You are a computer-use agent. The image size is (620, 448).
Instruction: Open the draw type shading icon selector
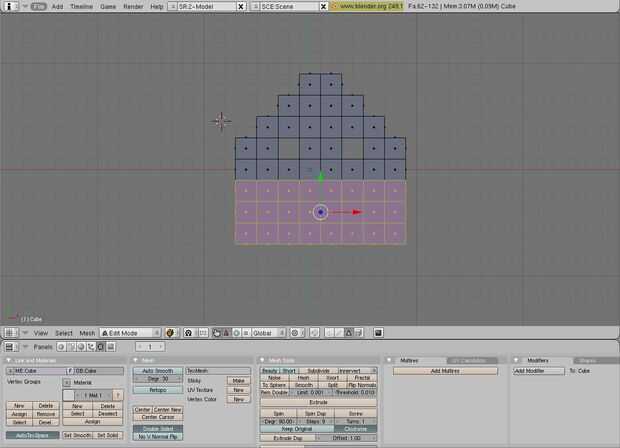[170, 333]
